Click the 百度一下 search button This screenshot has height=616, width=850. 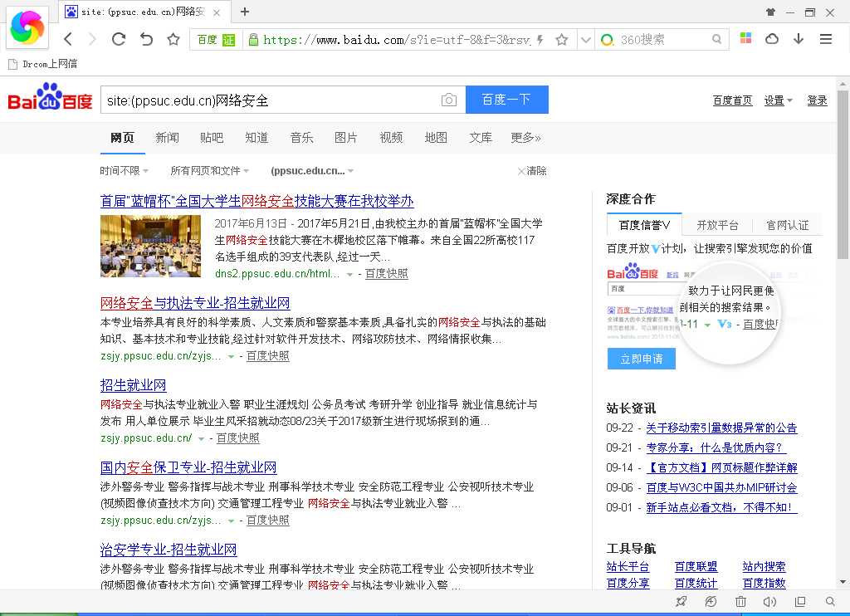pyautogui.click(x=507, y=100)
